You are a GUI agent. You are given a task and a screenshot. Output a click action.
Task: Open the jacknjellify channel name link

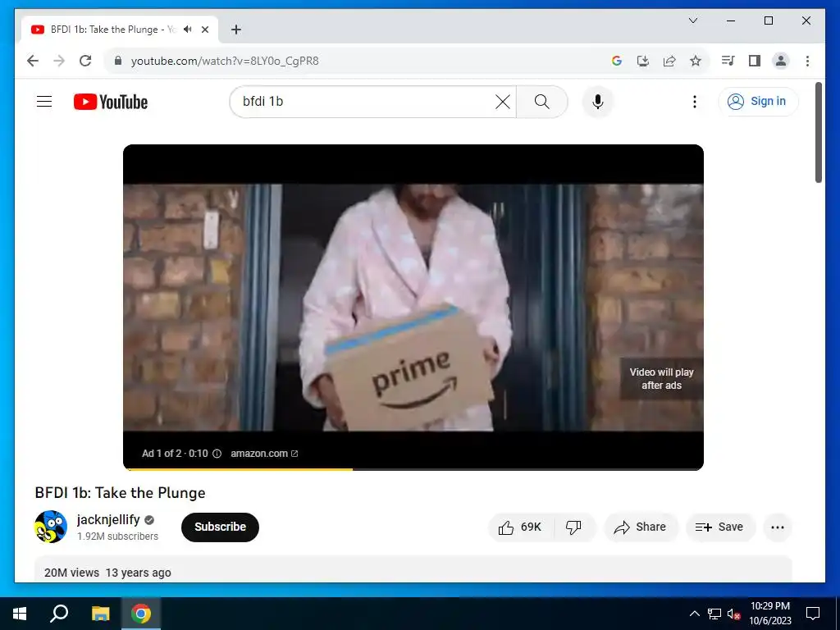click(x=108, y=519)
